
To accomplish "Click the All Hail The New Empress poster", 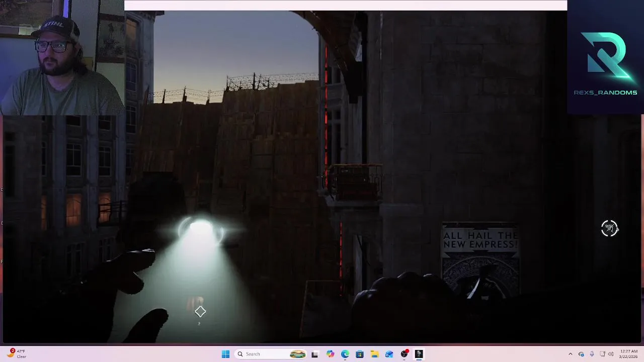I will pos(480,261).
